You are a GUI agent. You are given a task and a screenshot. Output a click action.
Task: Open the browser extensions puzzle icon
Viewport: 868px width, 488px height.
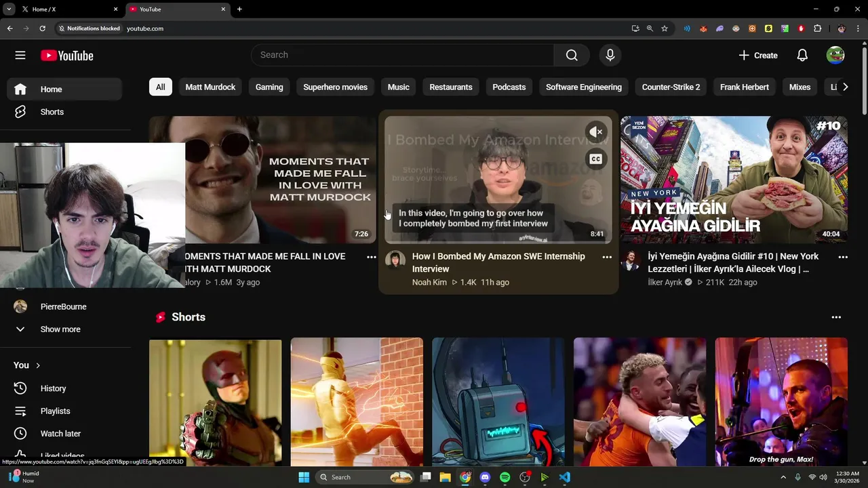pyautogui.click(x=817, y=28)
